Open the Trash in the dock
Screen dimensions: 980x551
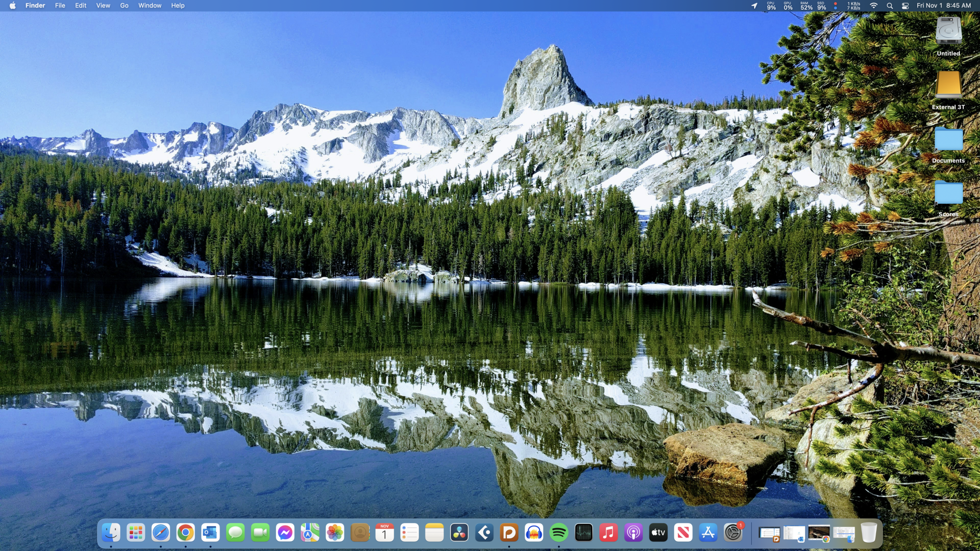coord(868,532)
